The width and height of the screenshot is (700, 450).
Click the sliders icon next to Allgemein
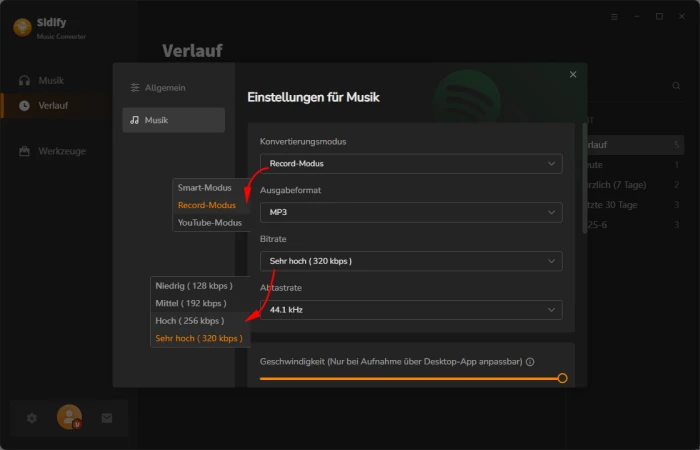point(135,88)
